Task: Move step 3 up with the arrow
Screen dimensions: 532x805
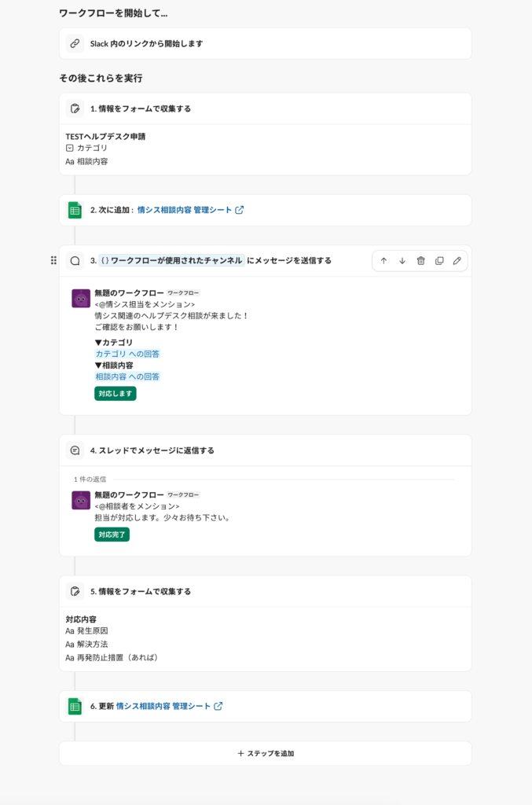Action: 383,261
